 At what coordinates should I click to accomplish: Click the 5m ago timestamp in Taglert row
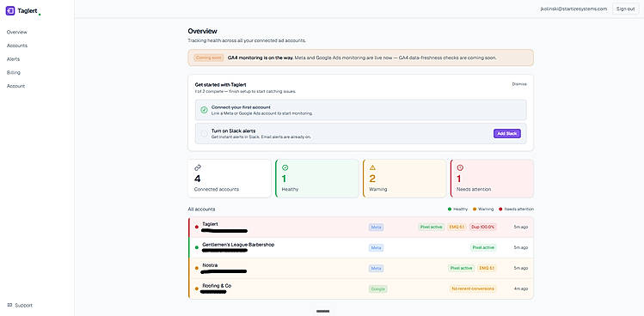521,227
